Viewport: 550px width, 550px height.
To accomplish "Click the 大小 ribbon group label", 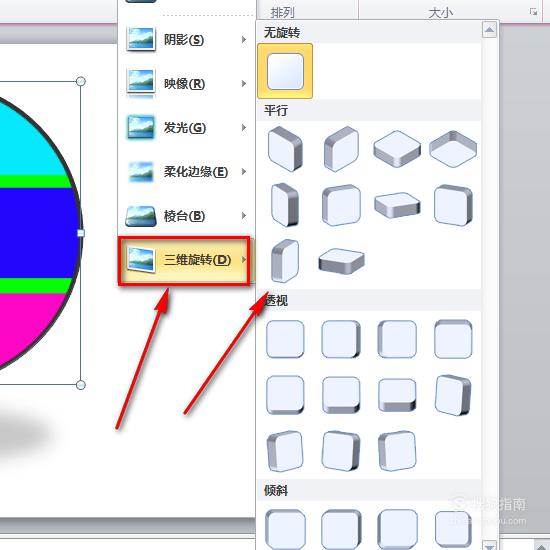I will 441,13.
